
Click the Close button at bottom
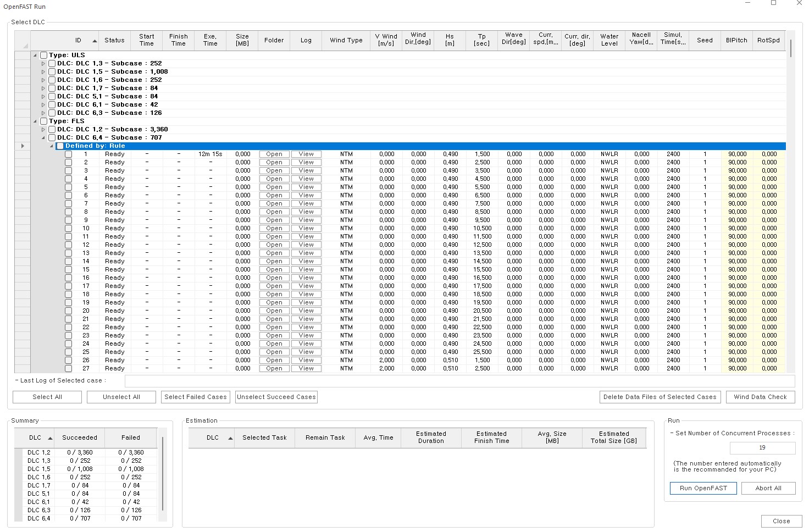point(782,521)
